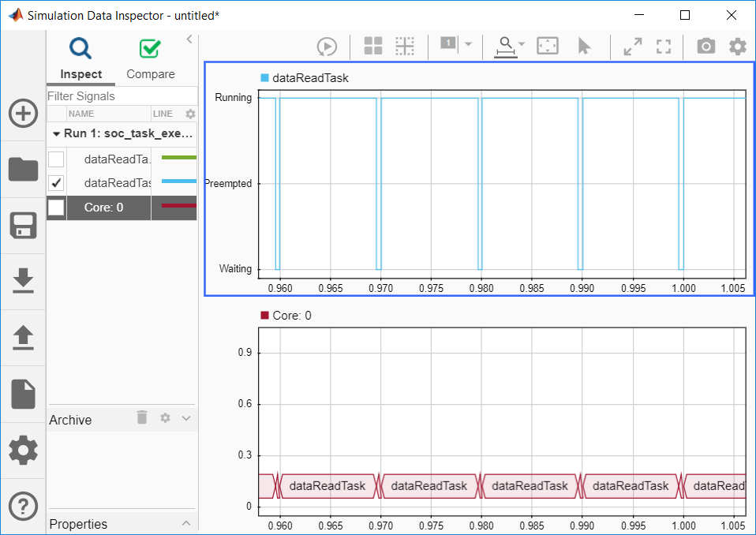Collapse the left panel with chevron

pos(189,39)
